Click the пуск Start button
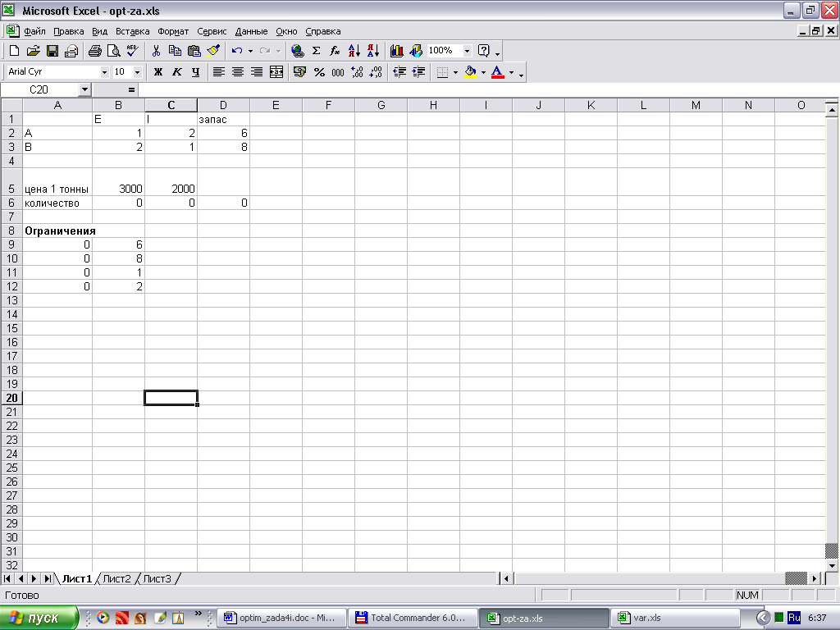 [39, 618]
